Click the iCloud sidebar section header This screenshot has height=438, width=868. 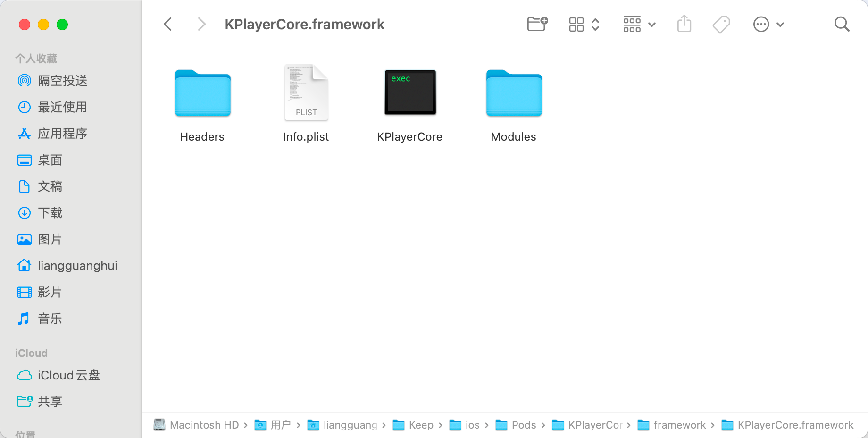tap(31, 353)
